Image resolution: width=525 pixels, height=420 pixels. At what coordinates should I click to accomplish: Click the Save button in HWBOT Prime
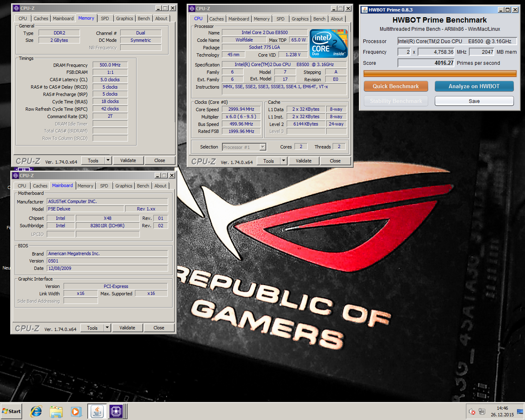[474, 101]
